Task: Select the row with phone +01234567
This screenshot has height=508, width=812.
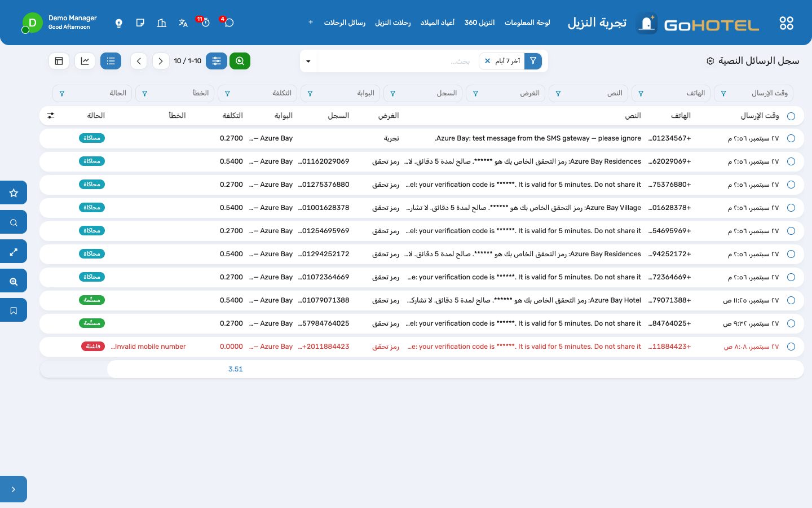Action: tap(791, 138)
